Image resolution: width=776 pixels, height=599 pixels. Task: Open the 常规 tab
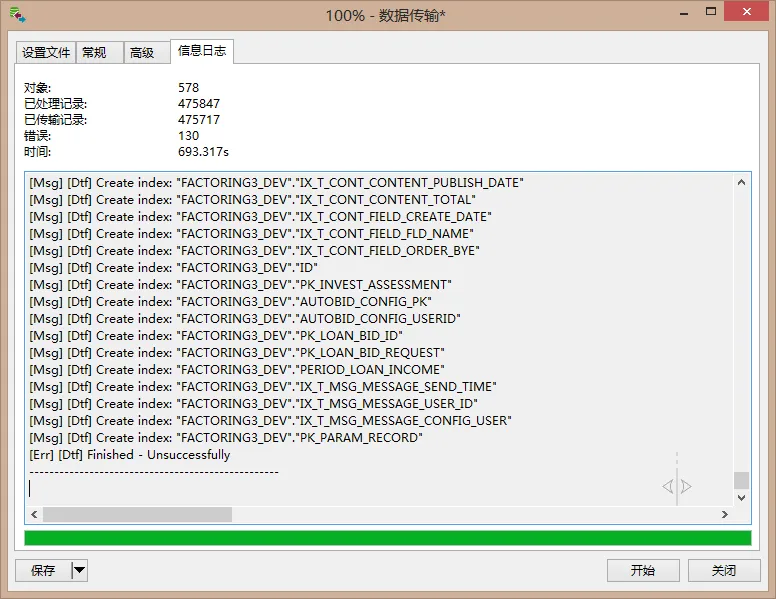(99, 52)
